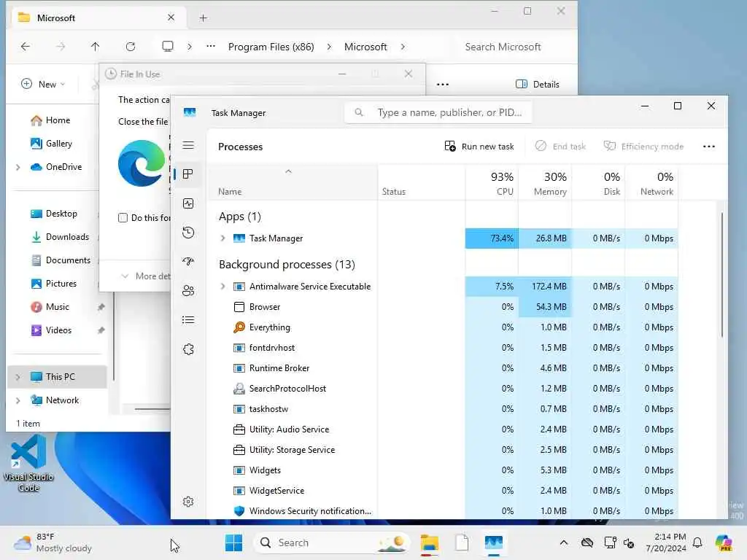Open the Windows Start menu
The image size is (747, 560).
pyautogui.click(x=234, y=542)
